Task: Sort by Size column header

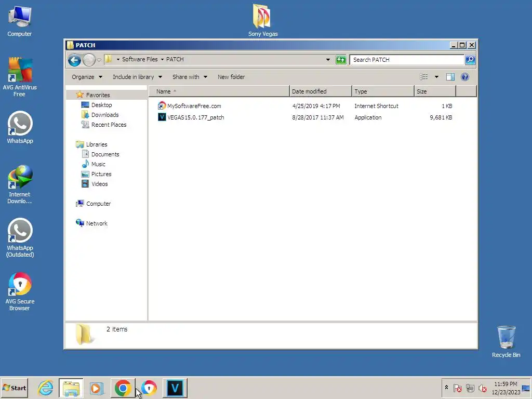Action: pos(435,91)
